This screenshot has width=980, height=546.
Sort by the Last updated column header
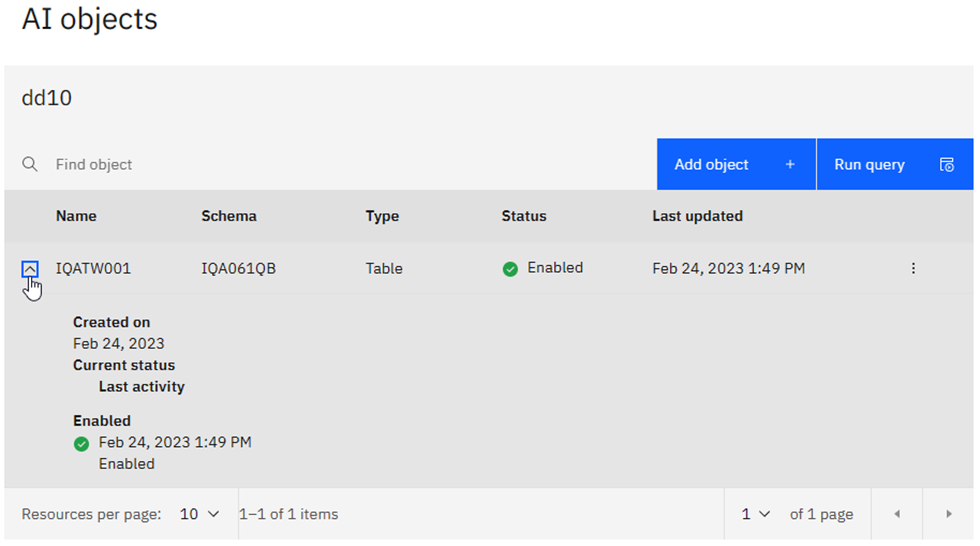[697, 216]
